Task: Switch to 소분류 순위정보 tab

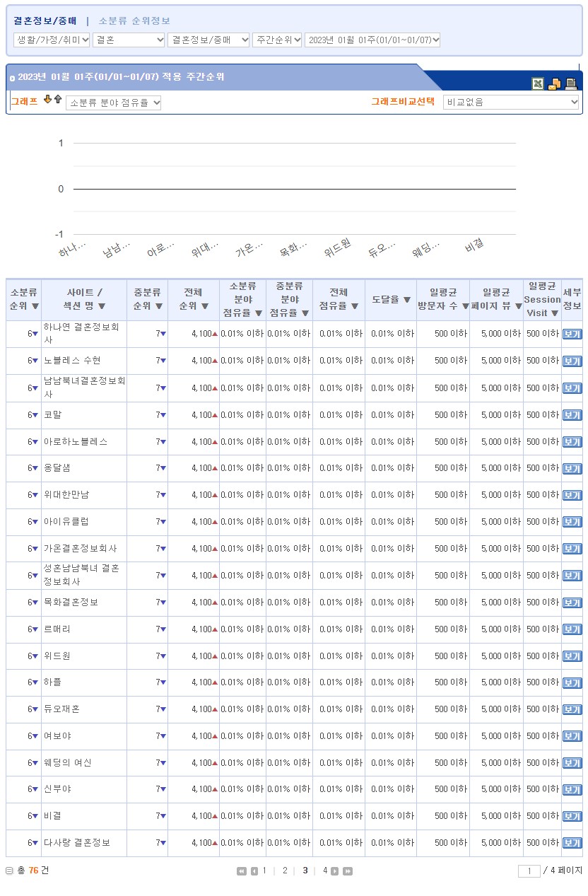Action: point(134,21)
